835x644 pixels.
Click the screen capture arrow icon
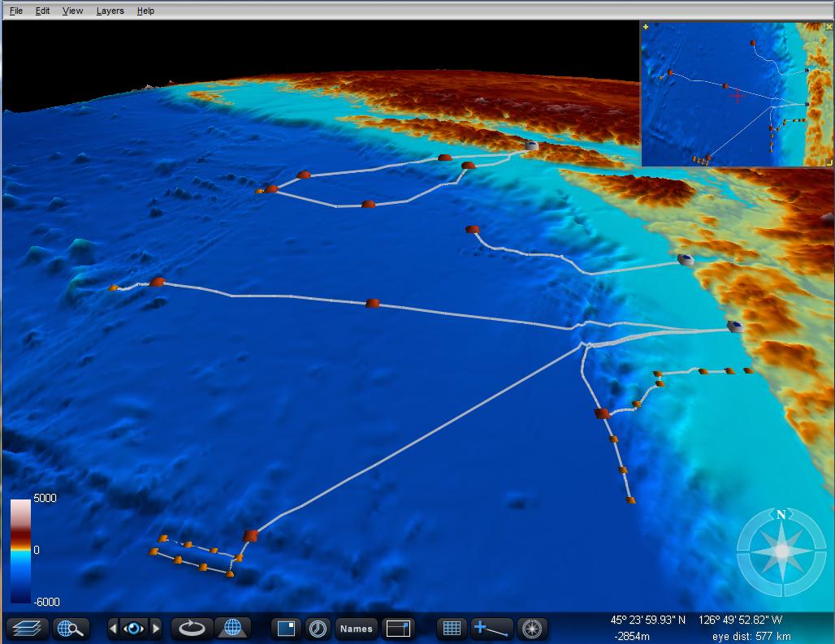point(399,628)
